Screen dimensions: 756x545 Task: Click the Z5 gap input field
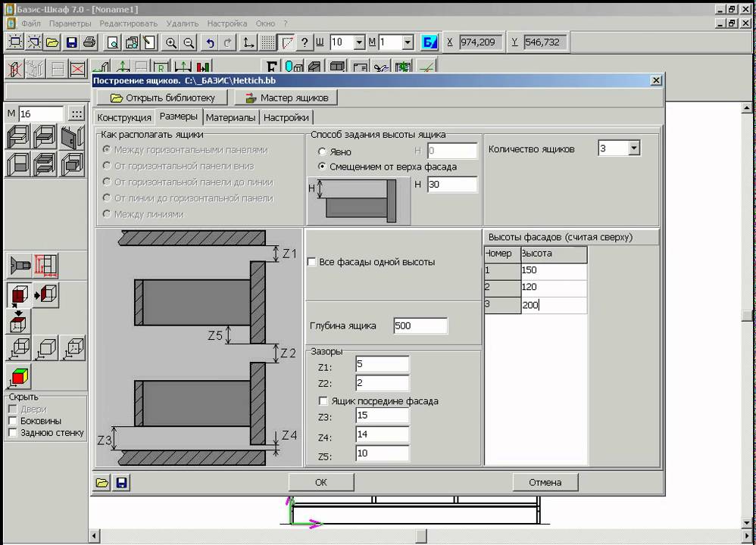(383, 453)
